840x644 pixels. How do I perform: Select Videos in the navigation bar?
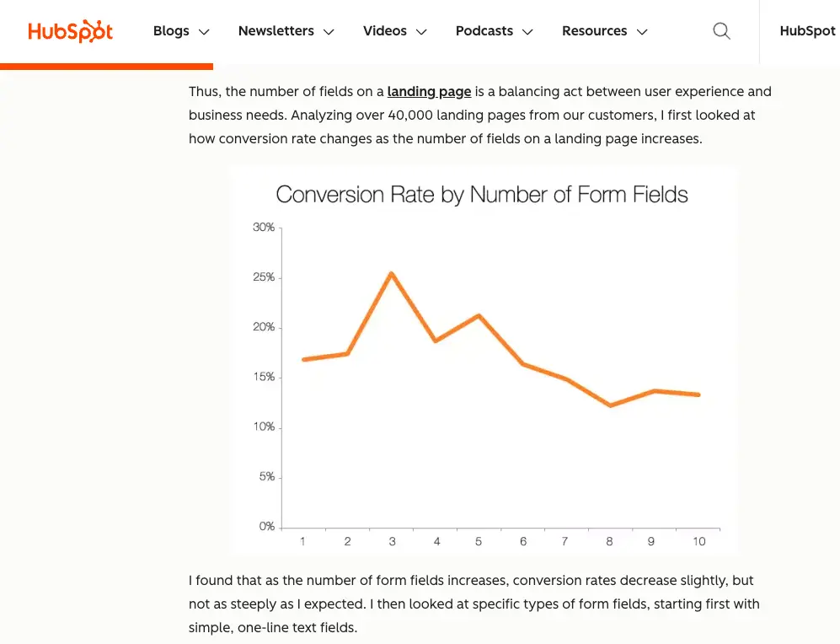[x=384, y=31]
